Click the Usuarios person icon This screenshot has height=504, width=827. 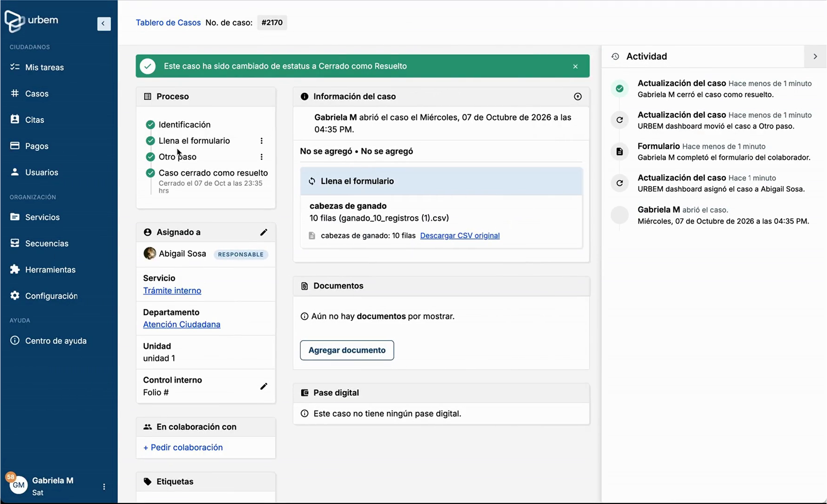(15, 172)
